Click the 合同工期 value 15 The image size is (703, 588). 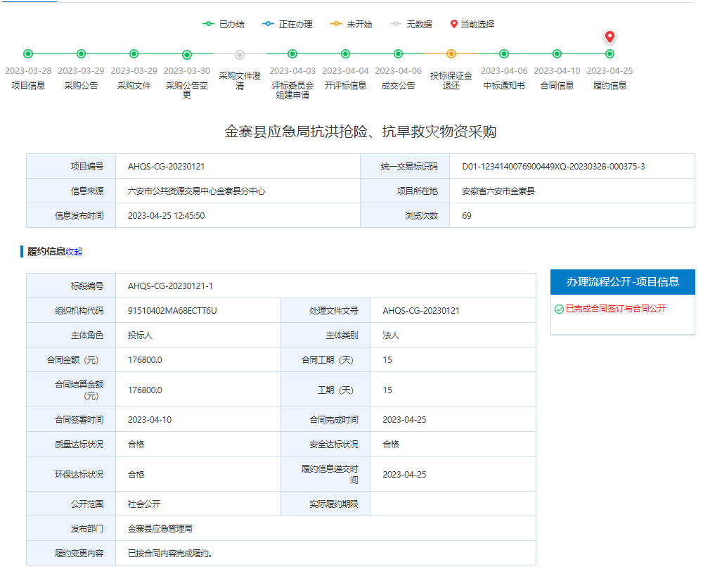tap(387, 360)
